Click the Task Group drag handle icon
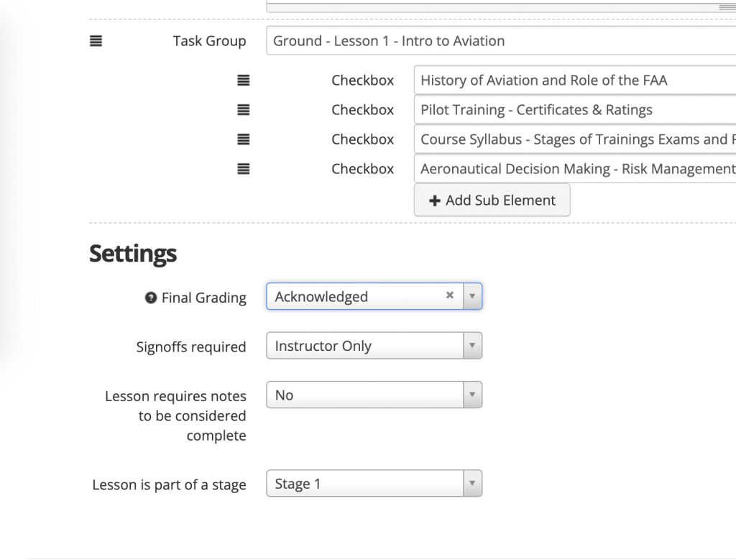 (96, 42)
